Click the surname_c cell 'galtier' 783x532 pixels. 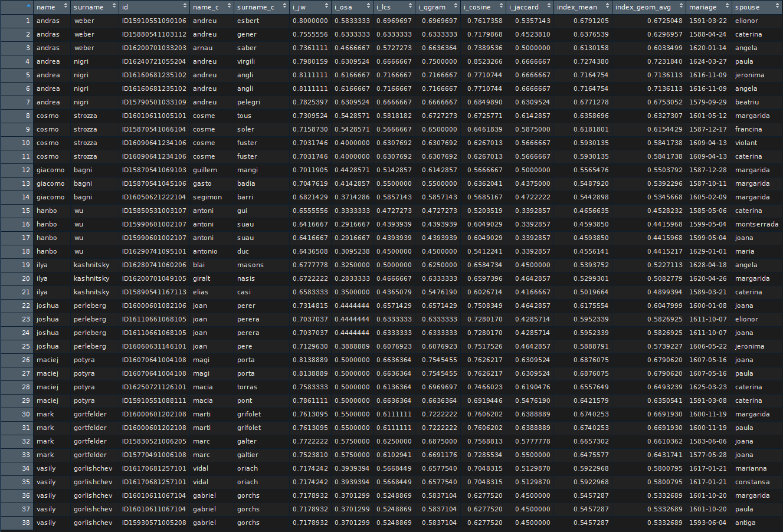[x=248, y=455]
